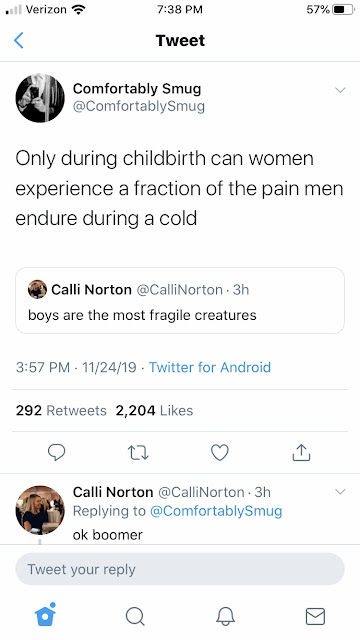Expand the Calli Norton reply options chevron
360x640 pixels.
point(340,491)
